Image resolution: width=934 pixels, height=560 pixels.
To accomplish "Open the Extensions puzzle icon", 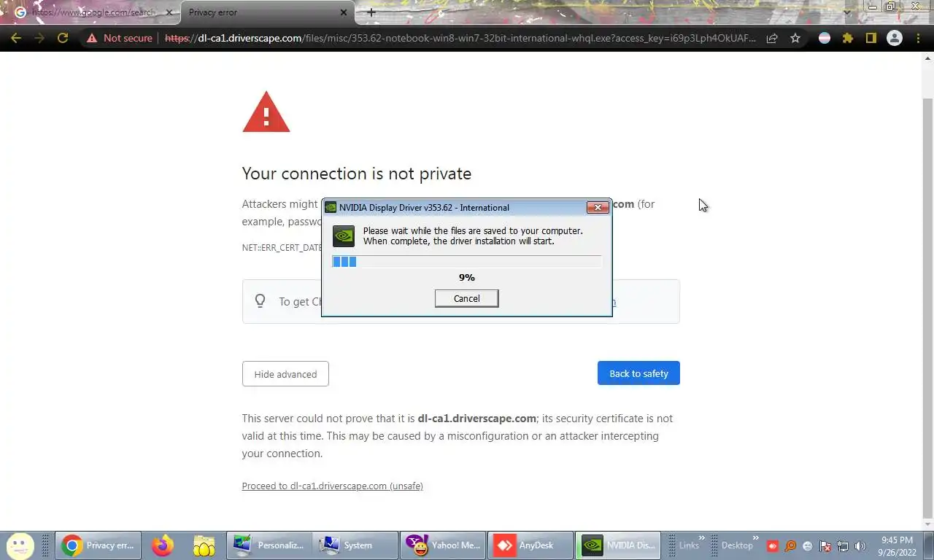I will coord(847,38).
